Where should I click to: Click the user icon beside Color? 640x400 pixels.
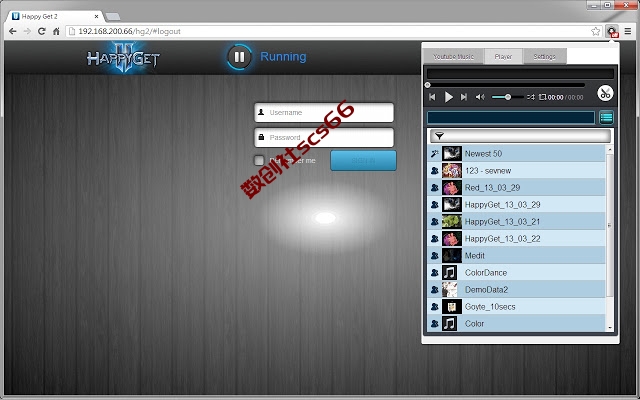[x=434, y=324]
